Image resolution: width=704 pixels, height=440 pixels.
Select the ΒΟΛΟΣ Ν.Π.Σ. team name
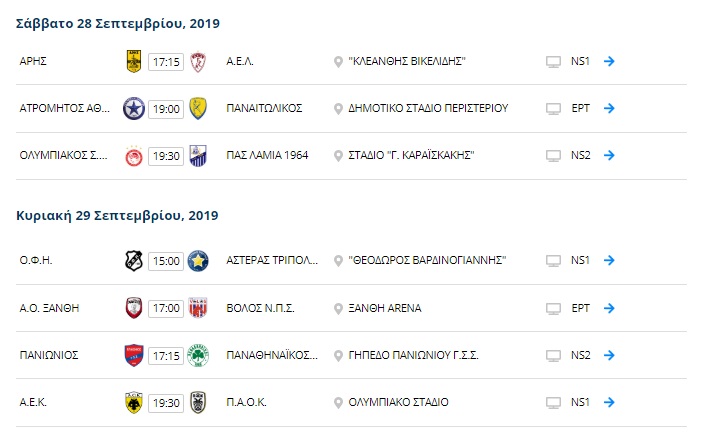260,308
